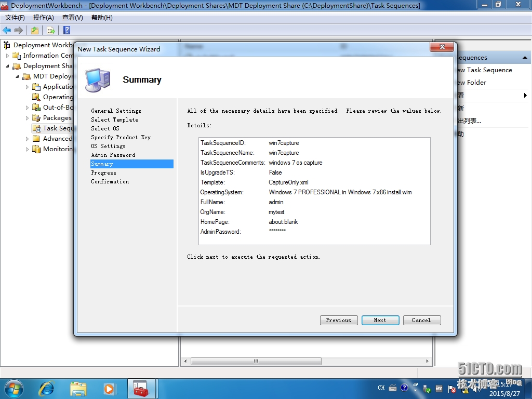Screen dimensions: 532x399
Task: Open the 操作(A) menu
Action: [x=44, y=18]
